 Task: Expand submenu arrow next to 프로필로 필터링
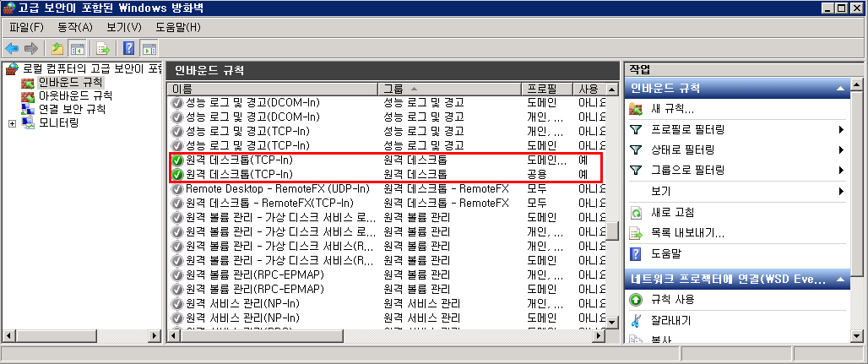tap(842, 130)
